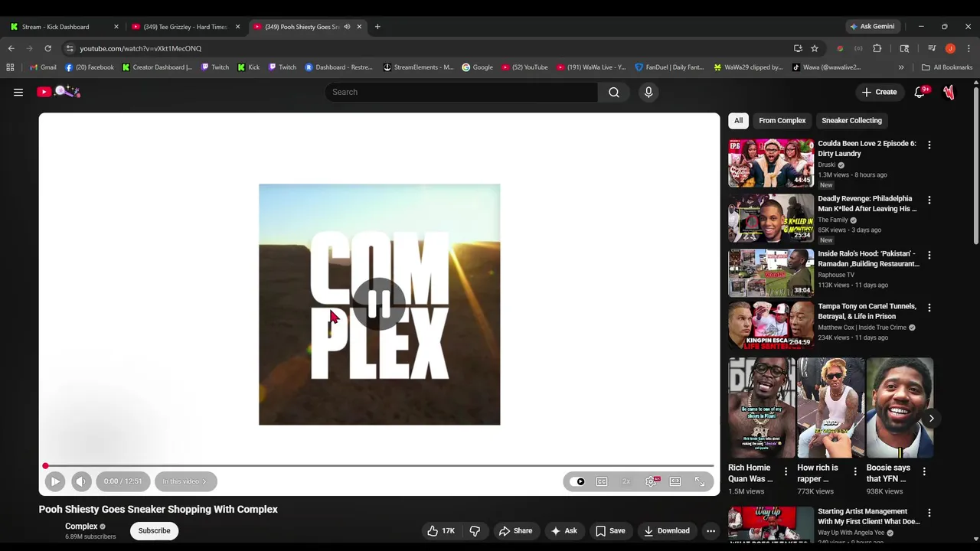980x551 pixels.
Task: Open FanDuel Daily Fantasy bookmark
Action: 670,67
